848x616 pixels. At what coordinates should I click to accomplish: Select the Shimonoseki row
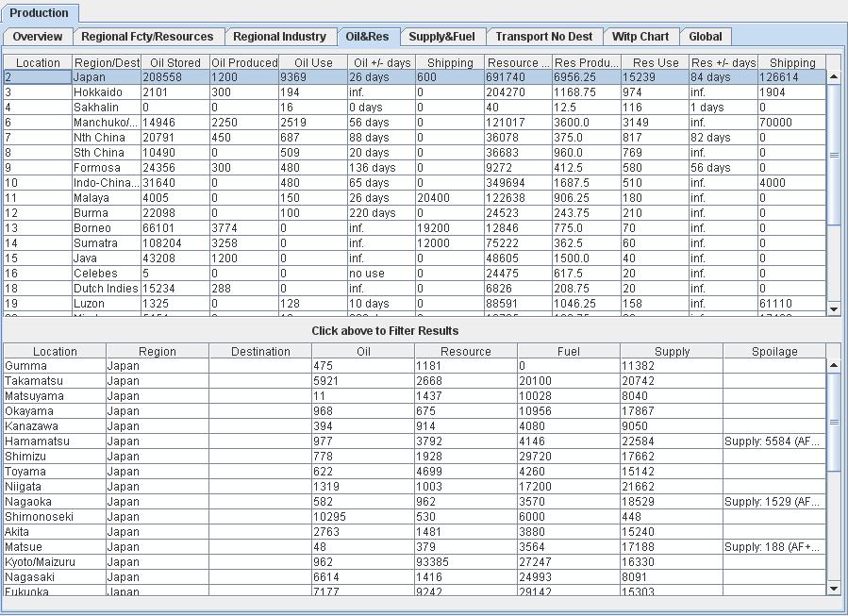[x=415, y=518]
